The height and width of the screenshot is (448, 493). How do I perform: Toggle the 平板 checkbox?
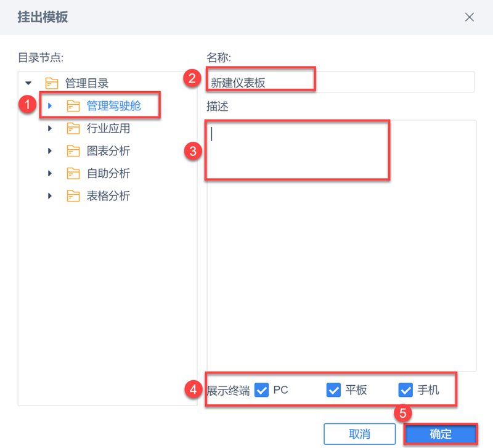(333, 390)
